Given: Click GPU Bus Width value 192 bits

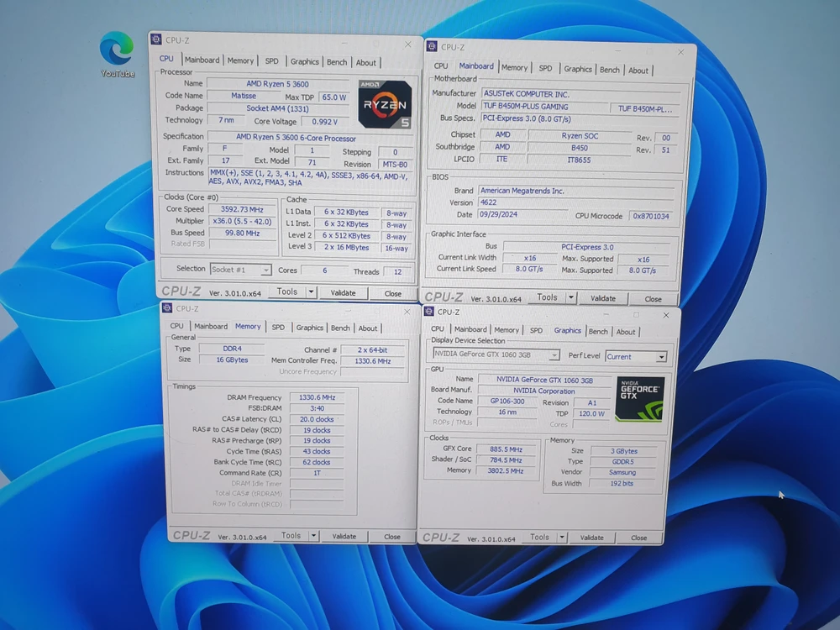Looking at the screenshot, I should point(622,483).
